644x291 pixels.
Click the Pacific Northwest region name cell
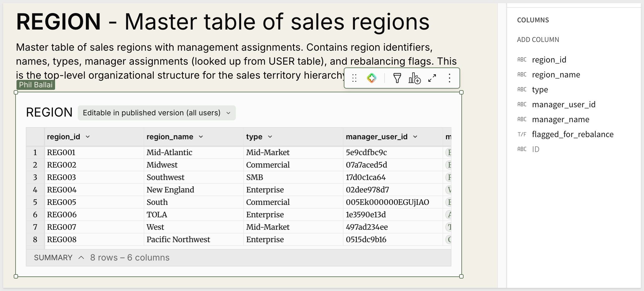[x=194, y=240]
